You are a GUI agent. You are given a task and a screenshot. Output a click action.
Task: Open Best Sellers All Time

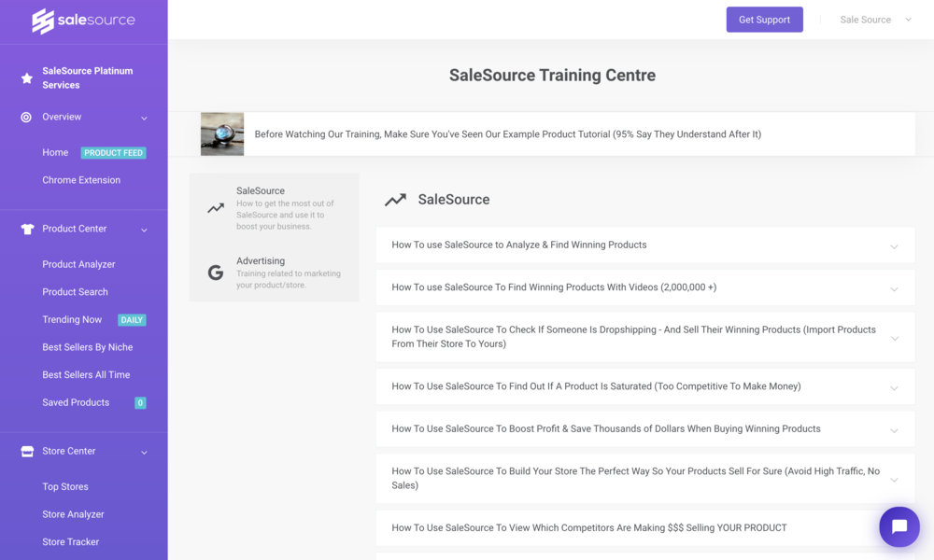[x=86, y=375]
